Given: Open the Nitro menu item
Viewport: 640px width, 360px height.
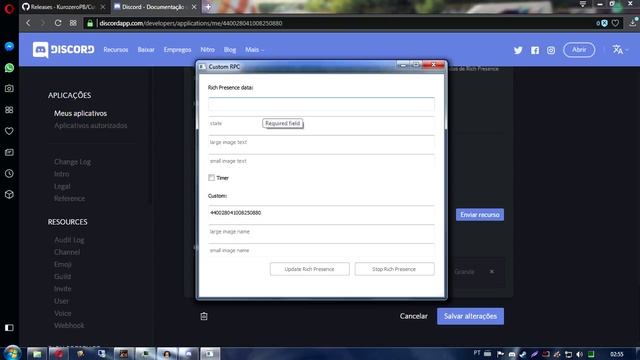Looking at the screenshot, I should [207, 50].
